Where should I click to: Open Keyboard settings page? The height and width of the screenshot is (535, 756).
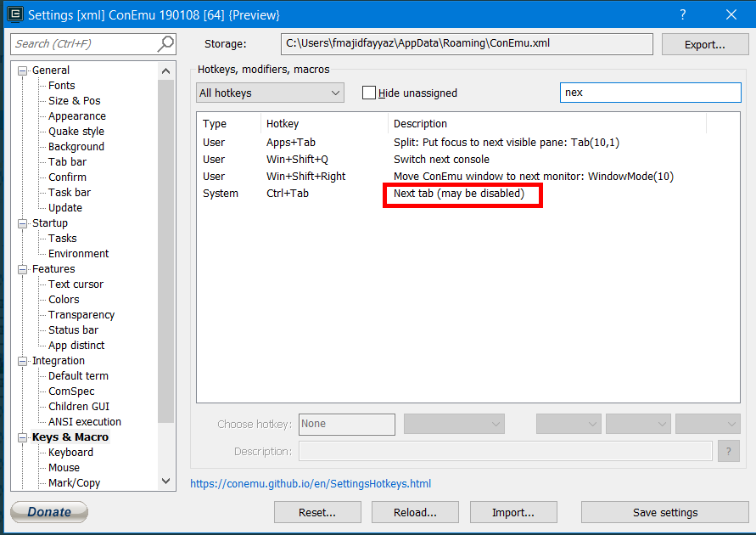[x=71, y=453]
